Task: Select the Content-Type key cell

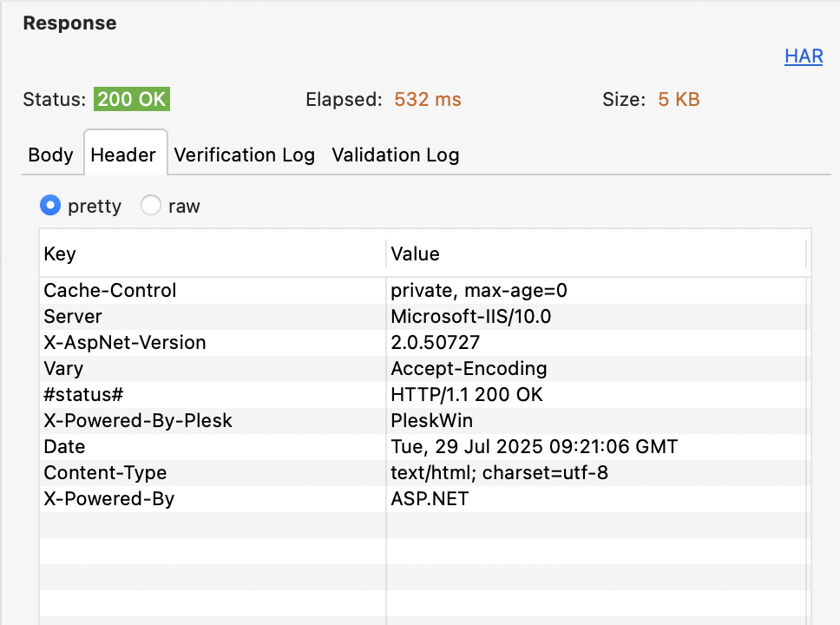Action: pyautogui.click(x=213, y=473)
